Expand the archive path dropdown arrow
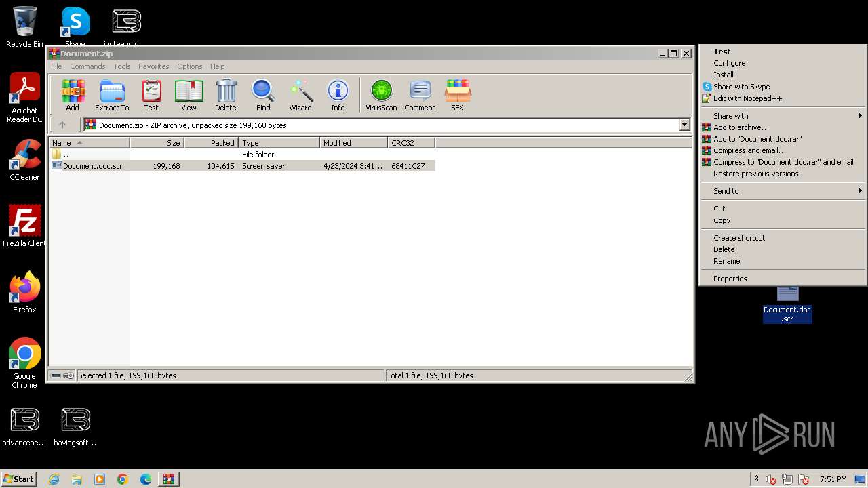Viewport: 868px width, 488px height. point(684,125)
